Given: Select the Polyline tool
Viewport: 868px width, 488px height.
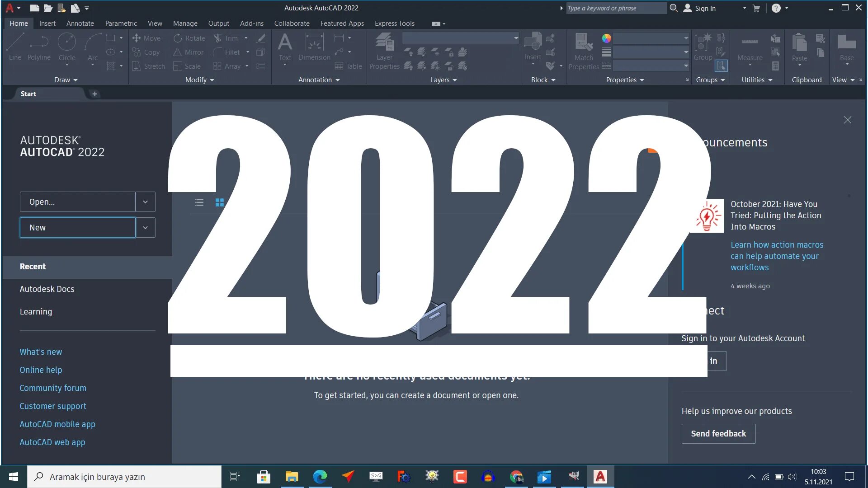Looking at the screenshot, I should [x=39, y=47].
